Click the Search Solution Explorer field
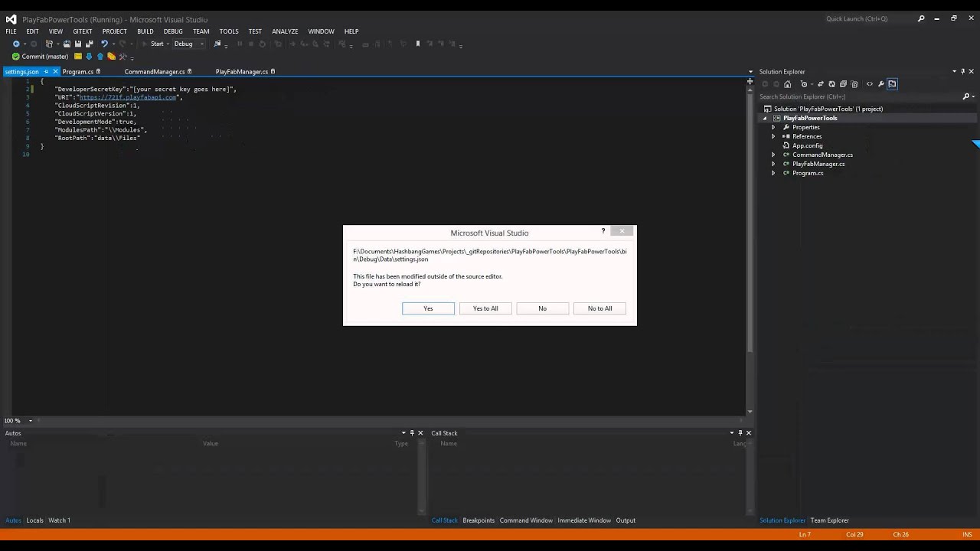The image size is (980, 551). [858, 96]
